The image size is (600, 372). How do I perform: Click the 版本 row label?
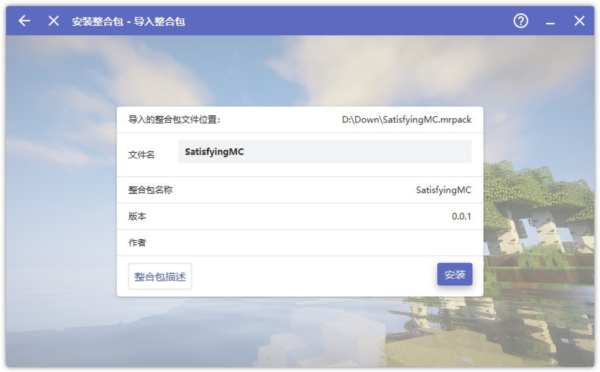(x=137, y=216)
